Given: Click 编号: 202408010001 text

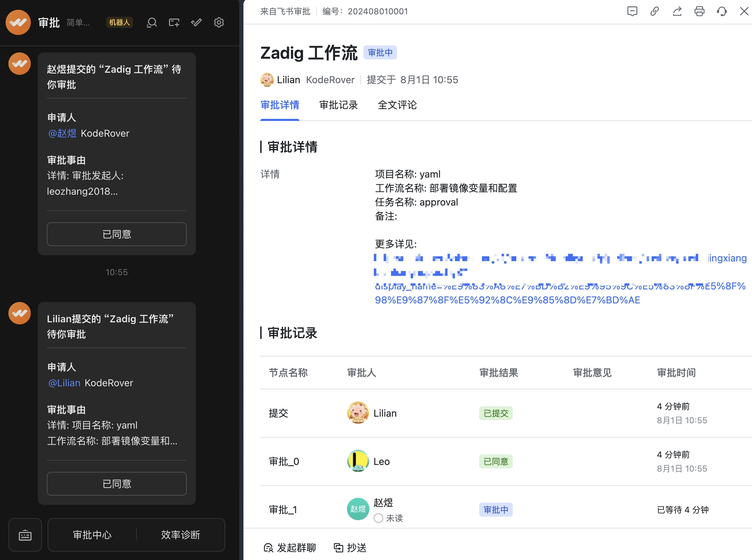Looking at the screenshot, I should pyautogui.click(x=365, y=12).
